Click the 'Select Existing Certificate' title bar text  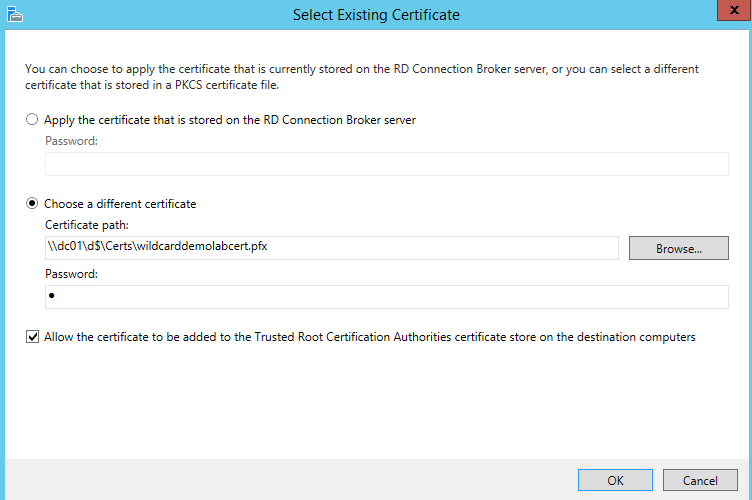[376, 15]
